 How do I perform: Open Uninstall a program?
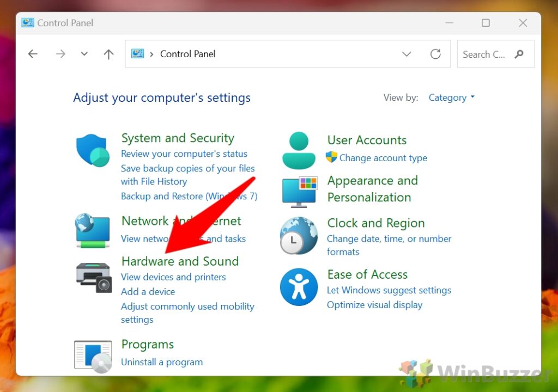tap(161, 362)
